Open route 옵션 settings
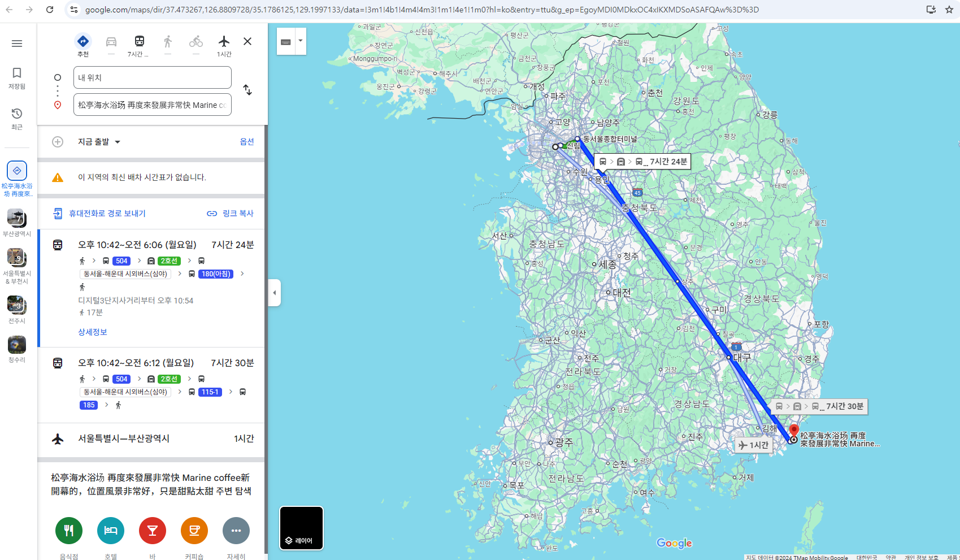This screenshot has width=960, height=560. pos(247,142)
